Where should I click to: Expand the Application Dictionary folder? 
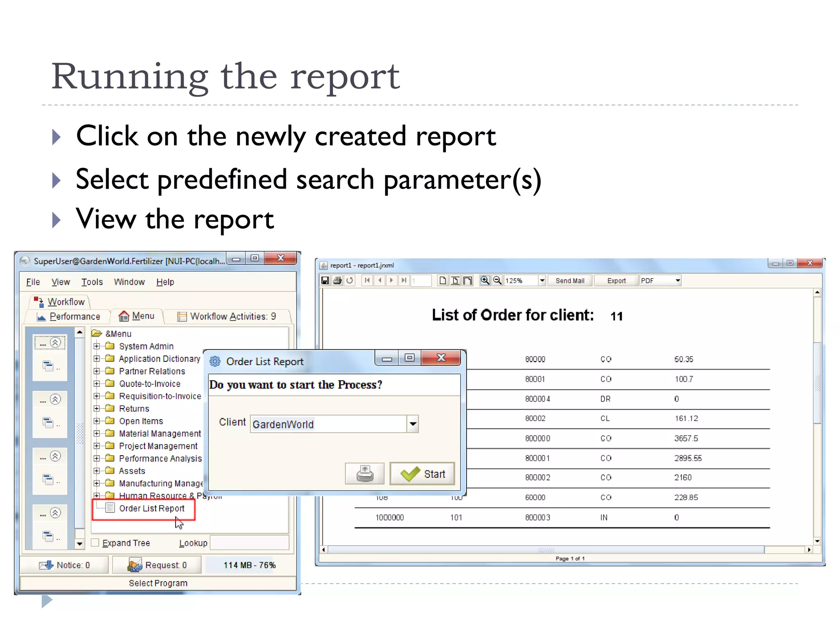(x=96, y=358)
